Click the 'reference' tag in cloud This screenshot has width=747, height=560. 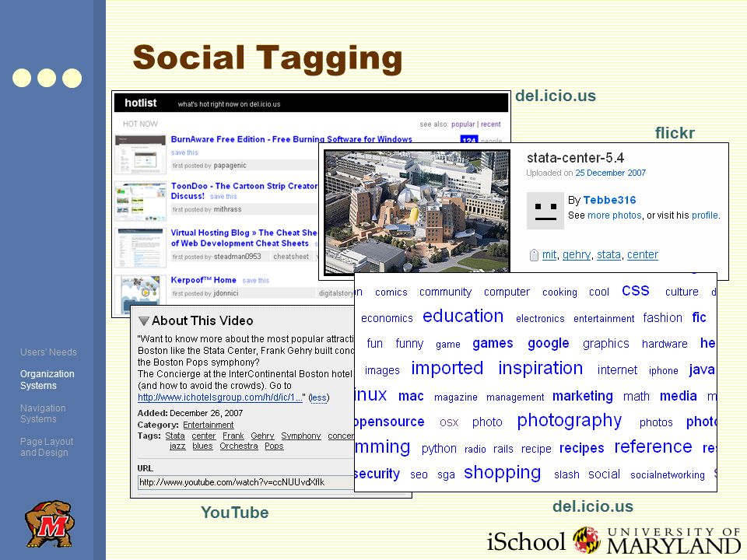pos(653,446)
